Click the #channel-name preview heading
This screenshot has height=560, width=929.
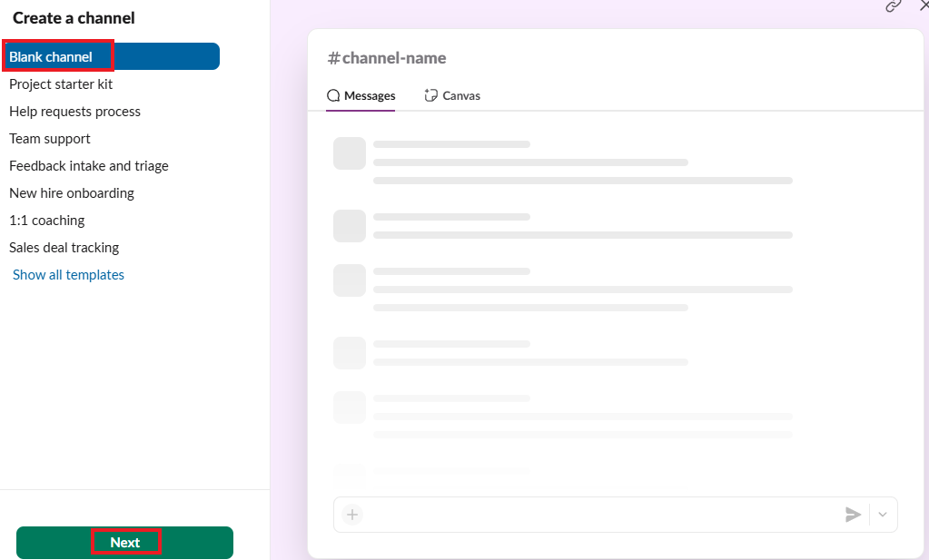click(387, 58)
